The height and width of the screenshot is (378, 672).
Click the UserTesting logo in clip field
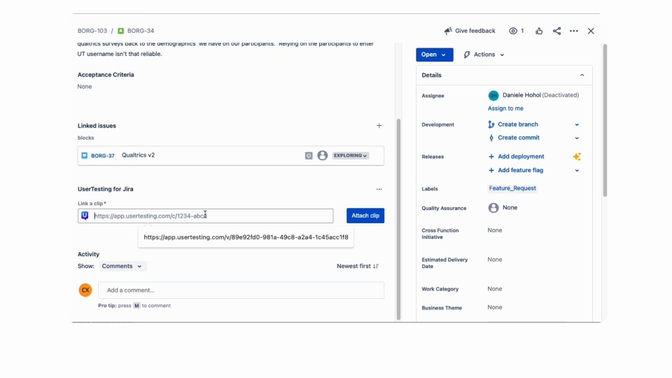[x=85, y=216]
